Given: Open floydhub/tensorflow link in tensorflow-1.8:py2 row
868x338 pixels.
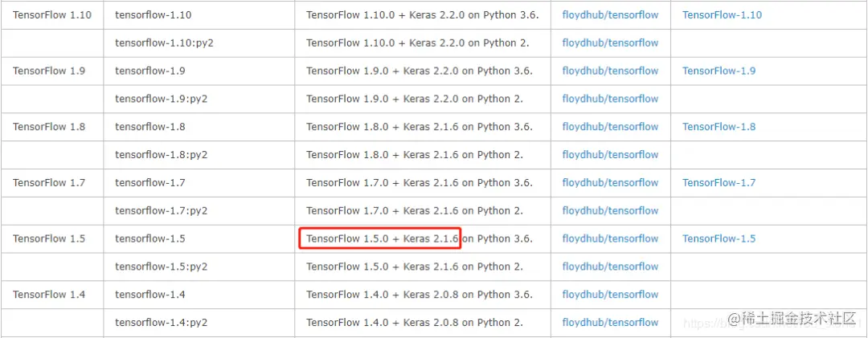Looking at the screenshot, I should (610, 154).
